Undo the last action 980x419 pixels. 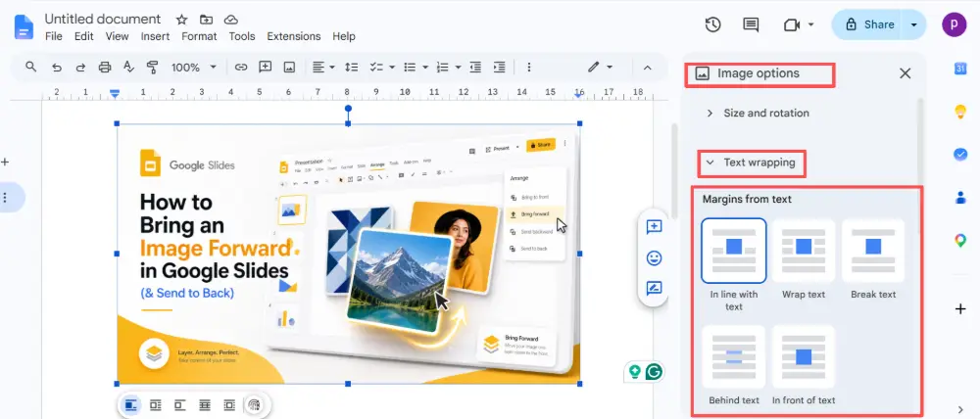(x=57, y=67)
